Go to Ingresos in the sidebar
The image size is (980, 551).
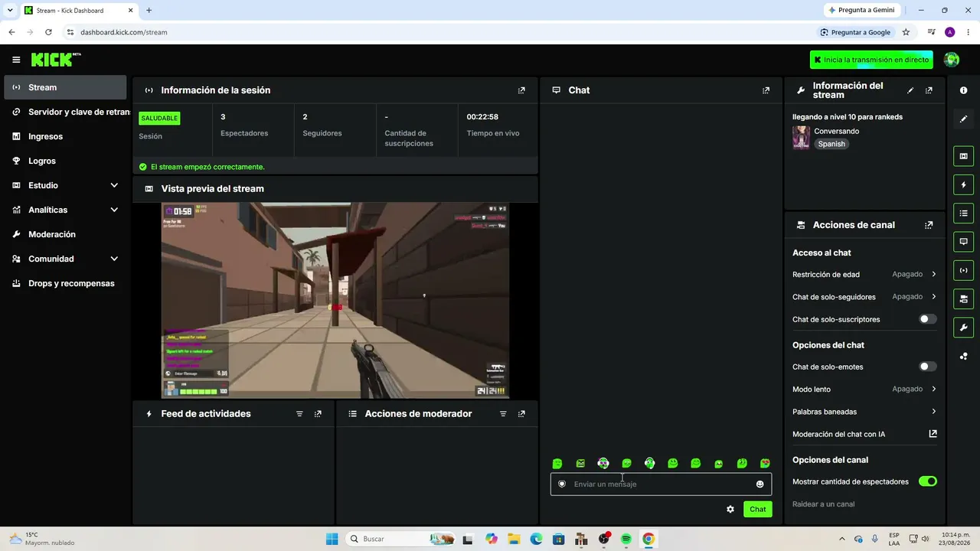pos(65,136)
